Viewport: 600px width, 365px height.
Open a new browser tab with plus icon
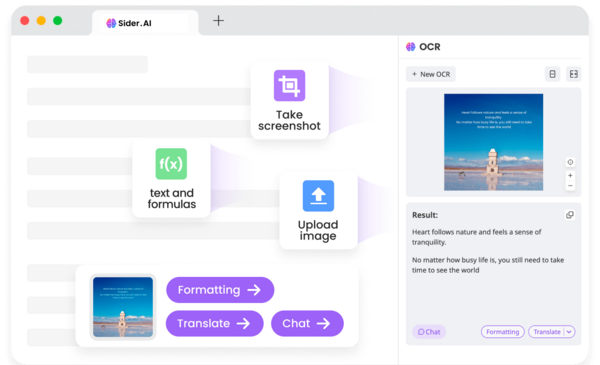pyautogui.click(x=218, y=21)
